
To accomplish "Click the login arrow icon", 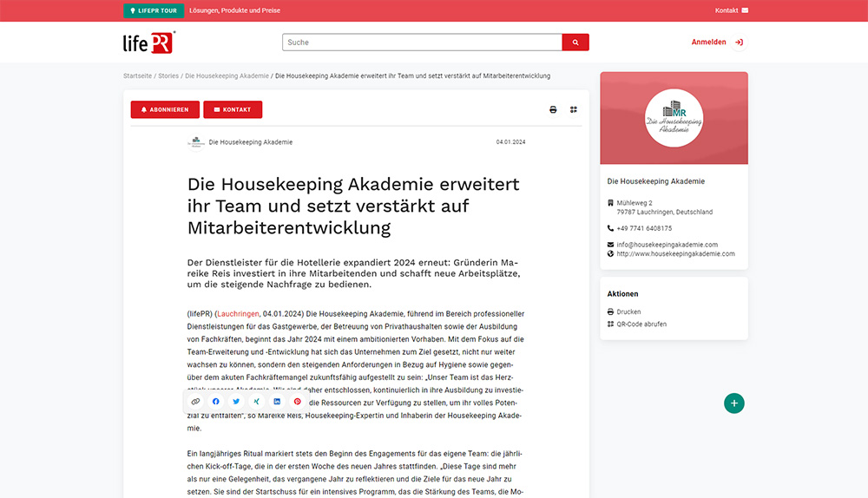I will pyautogui.click(x=739, y=42).
